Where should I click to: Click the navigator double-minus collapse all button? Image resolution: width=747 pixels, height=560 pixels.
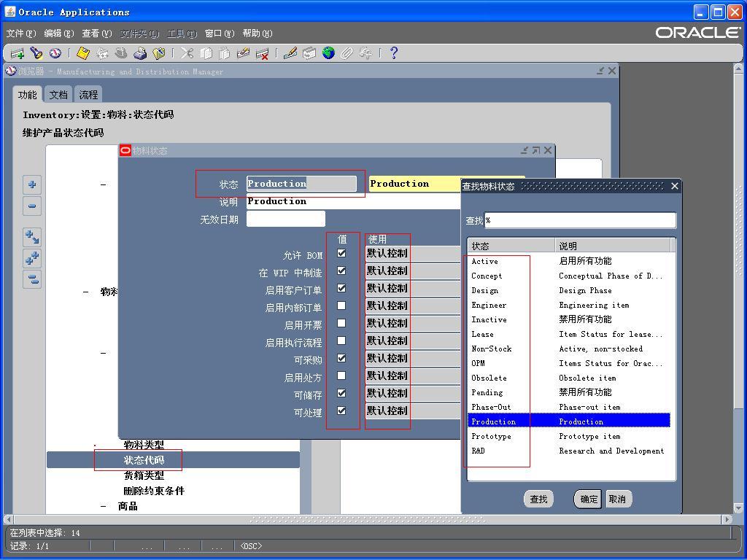point(32,279)
